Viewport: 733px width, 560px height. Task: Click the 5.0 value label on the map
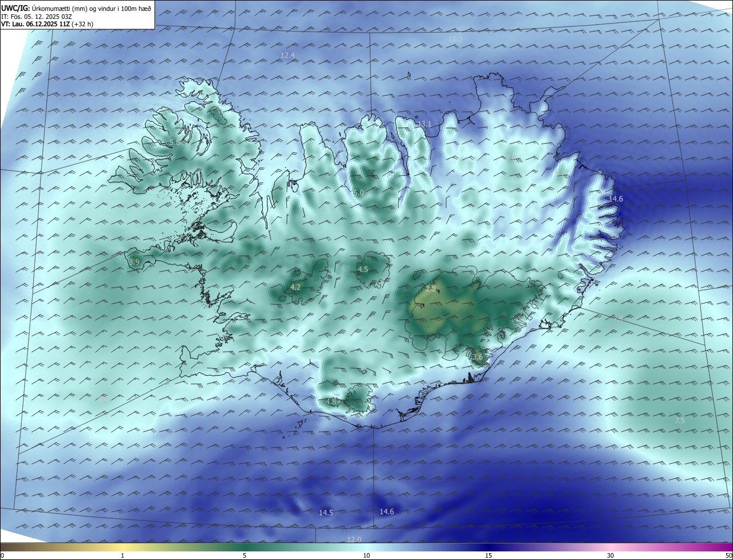click(x=358, y=194)
